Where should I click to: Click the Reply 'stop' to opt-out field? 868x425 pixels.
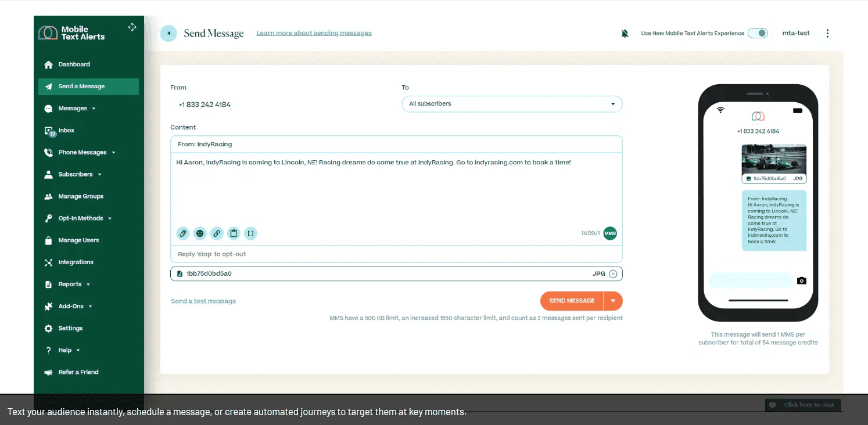tap(396, 254)
